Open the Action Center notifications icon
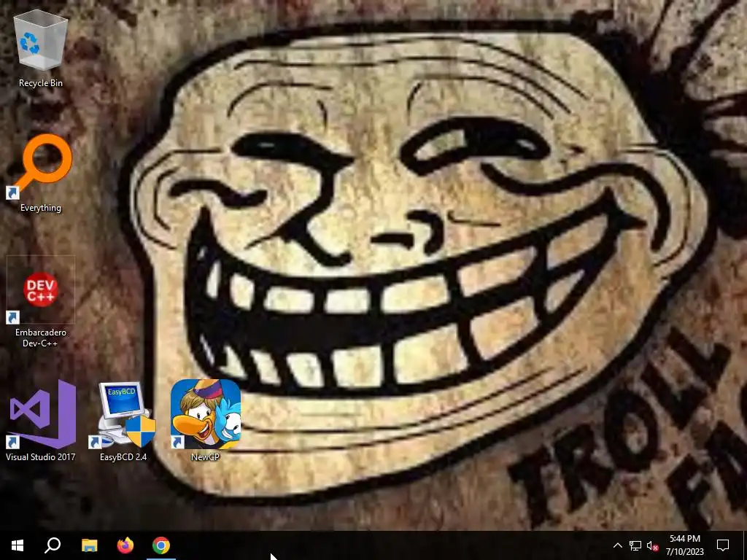The image size is (747, 560). pyautogui.click(x=723, y=545)
